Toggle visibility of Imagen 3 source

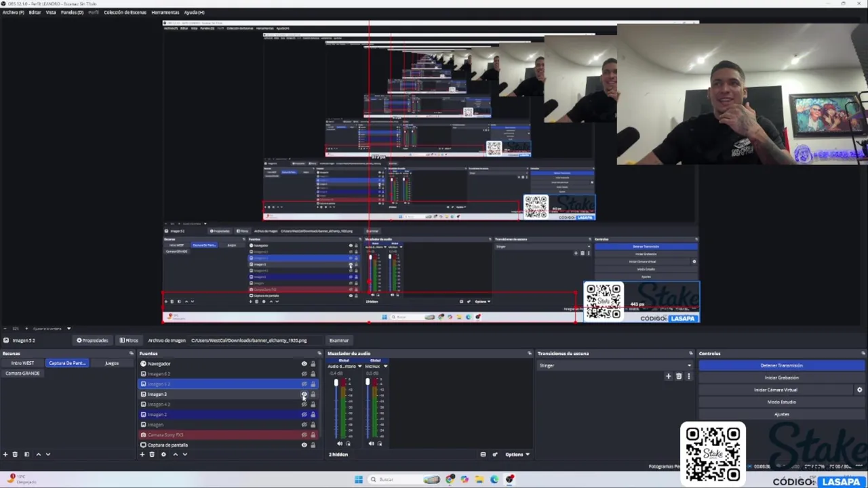click(x=304, y=394)
